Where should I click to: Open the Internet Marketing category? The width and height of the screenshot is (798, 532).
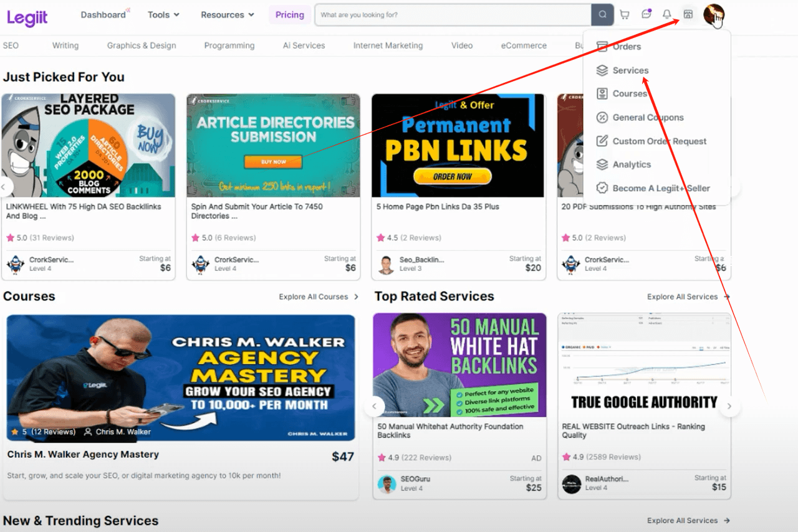click(388, 45)
